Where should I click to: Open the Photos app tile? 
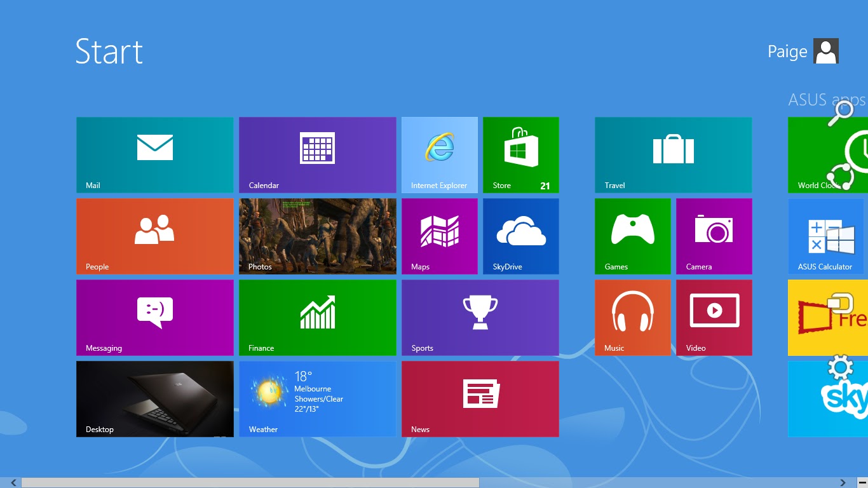[318, 236]
